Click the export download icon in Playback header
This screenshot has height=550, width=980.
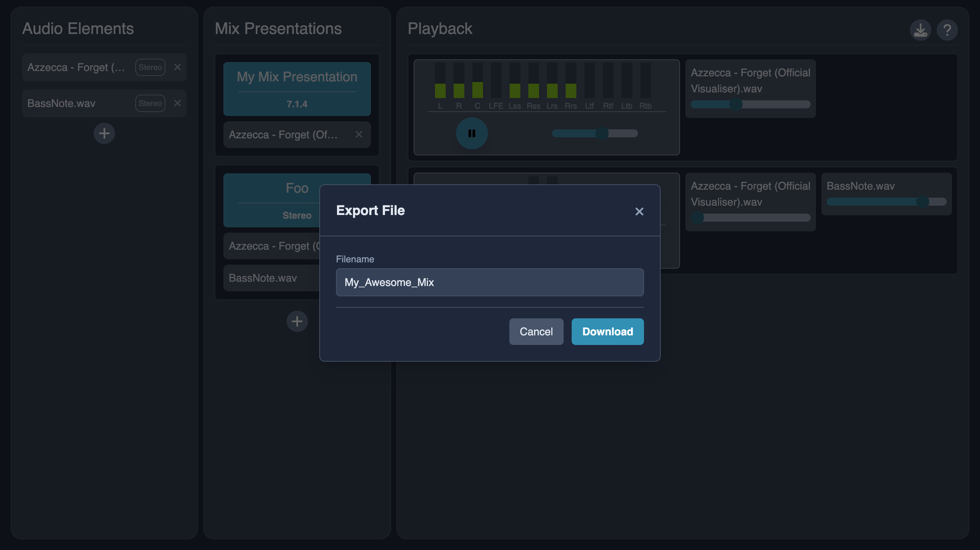920,30
